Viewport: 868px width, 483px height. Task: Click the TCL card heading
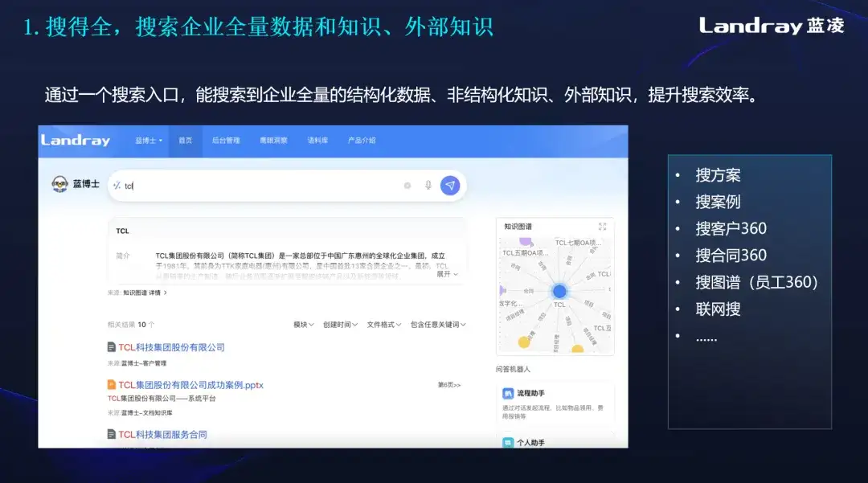pyautogui.click(x=122, y=231)
